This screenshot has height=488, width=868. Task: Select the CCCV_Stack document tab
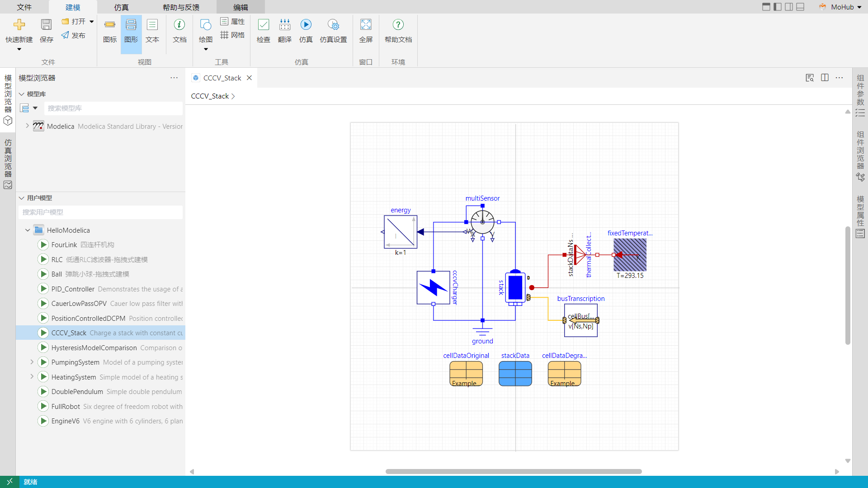[x=222, y=78]
